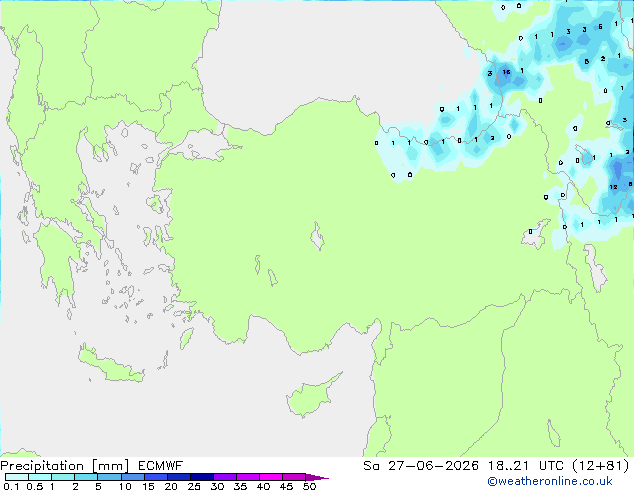This screenshot has width=634, height=490.
Task: Click the over-50 mm arrow at legend end
Action: (317, 477)
